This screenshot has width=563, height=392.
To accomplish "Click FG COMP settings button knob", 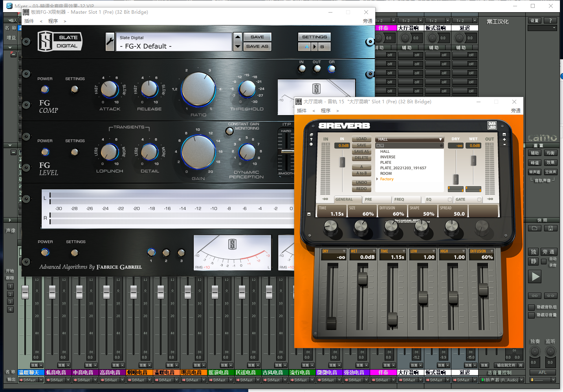I will pos(75,90).
